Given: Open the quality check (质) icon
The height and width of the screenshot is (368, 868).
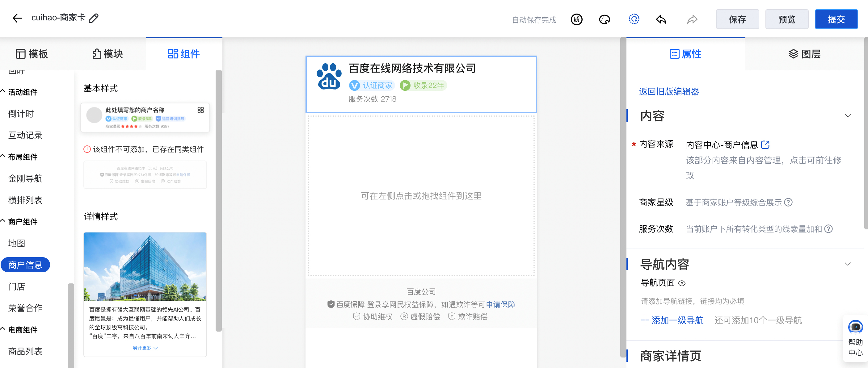Looking at the screenshot, I should click(576, 19).
